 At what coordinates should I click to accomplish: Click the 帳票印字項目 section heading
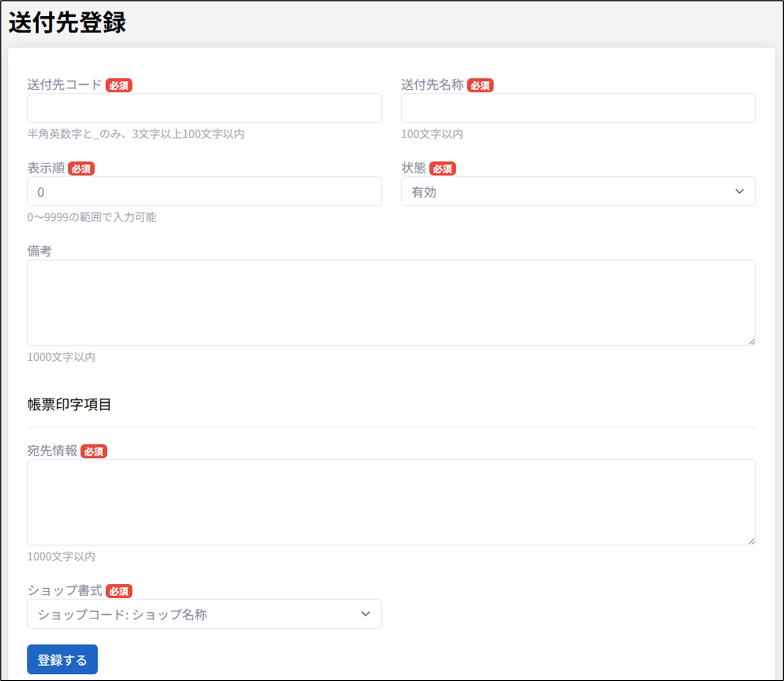(x=69, y=405)
